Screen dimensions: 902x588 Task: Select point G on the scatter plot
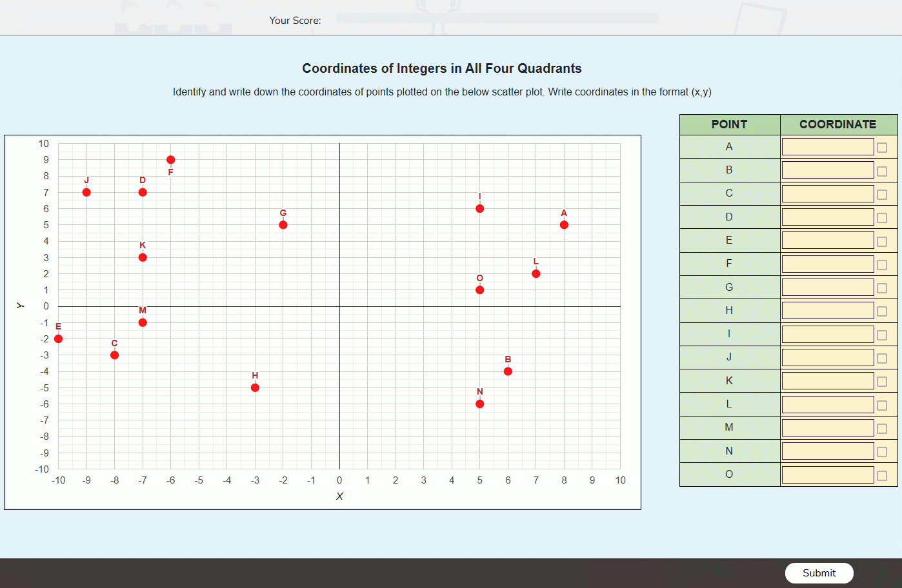(283, 224)
